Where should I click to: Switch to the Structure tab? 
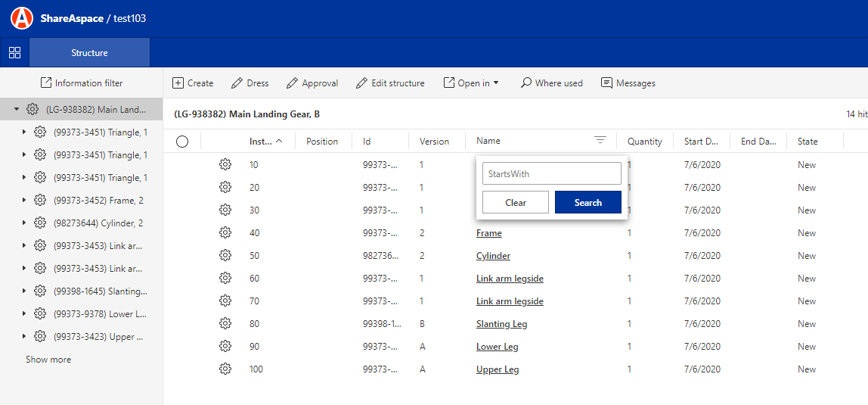(x=89, y=53)
